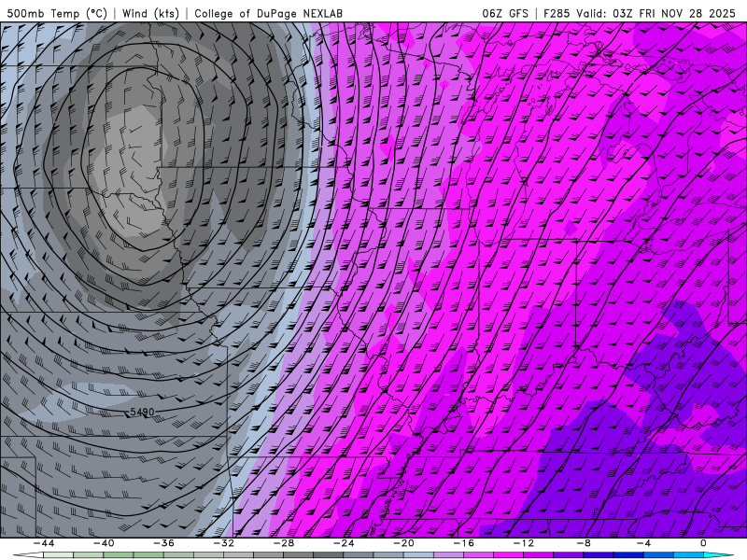Viewport: 747px width, 560px height.
Task: Click the -32 colorbar tick label
Action: pyautogui.click(x=223, y=543)
